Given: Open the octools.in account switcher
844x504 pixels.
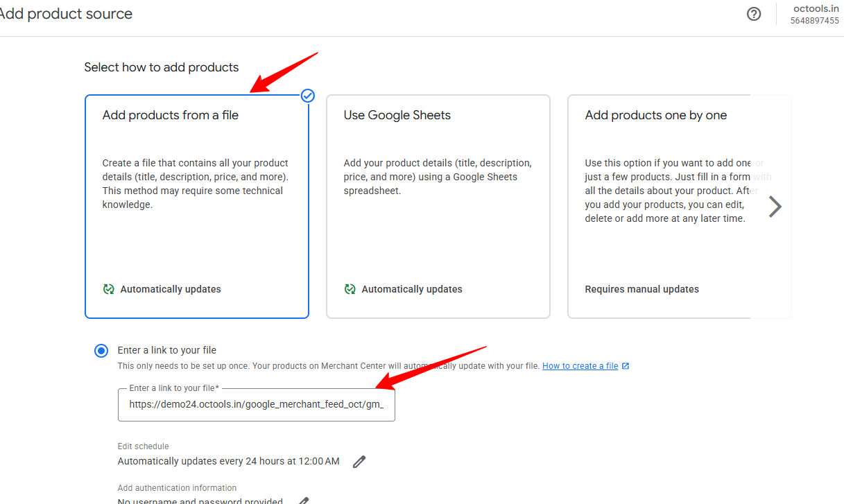Looking at the screenshot, I should pos(814,9).
